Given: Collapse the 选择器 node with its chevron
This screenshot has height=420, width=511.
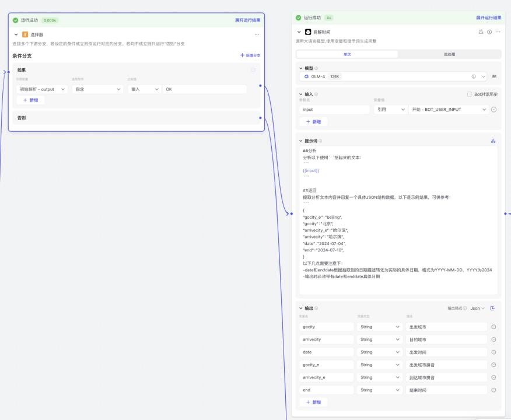Looking at the screenshot, I should click(16, 34).
